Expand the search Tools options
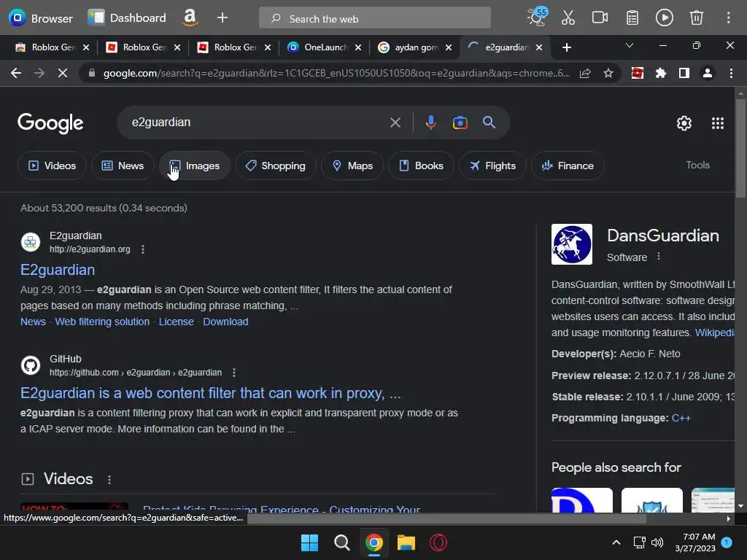 [x=697, y=166]
